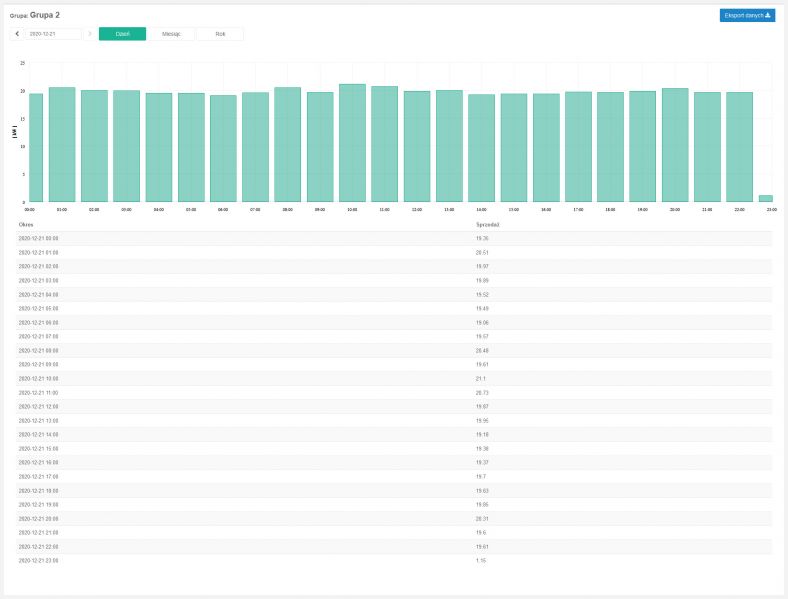Select the Dzień view tab
788x599 pixels.
pyautogui.click(x=122, y=34)
